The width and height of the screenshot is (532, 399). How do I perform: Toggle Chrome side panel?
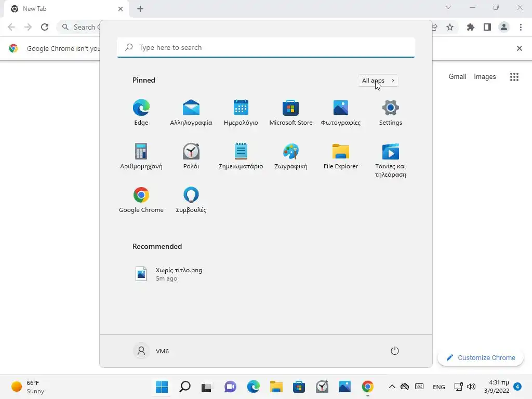(x=487, y=27)
